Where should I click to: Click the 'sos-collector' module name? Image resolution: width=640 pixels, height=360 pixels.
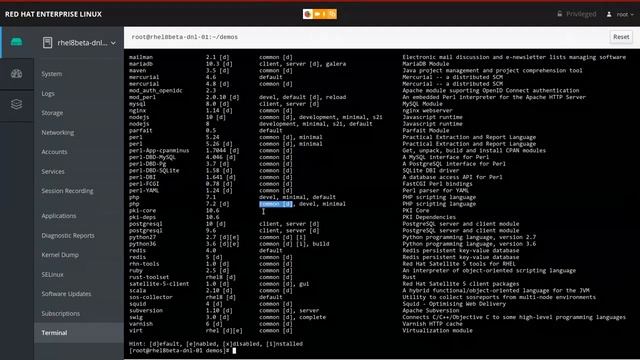click(x=151, y=297)
